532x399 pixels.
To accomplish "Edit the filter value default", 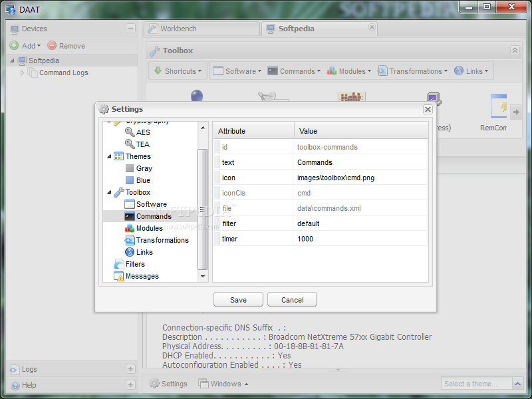I will click(x=360, y=223).
